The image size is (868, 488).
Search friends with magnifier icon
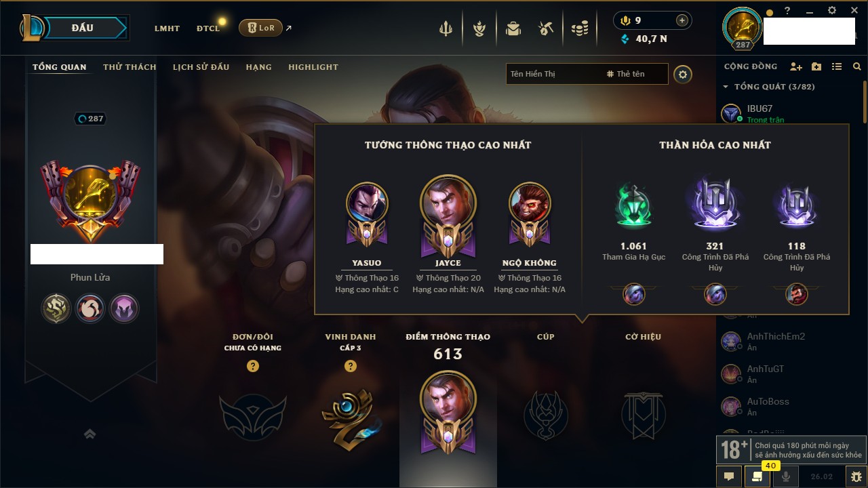pyautogui.click(x=857, y=66)
